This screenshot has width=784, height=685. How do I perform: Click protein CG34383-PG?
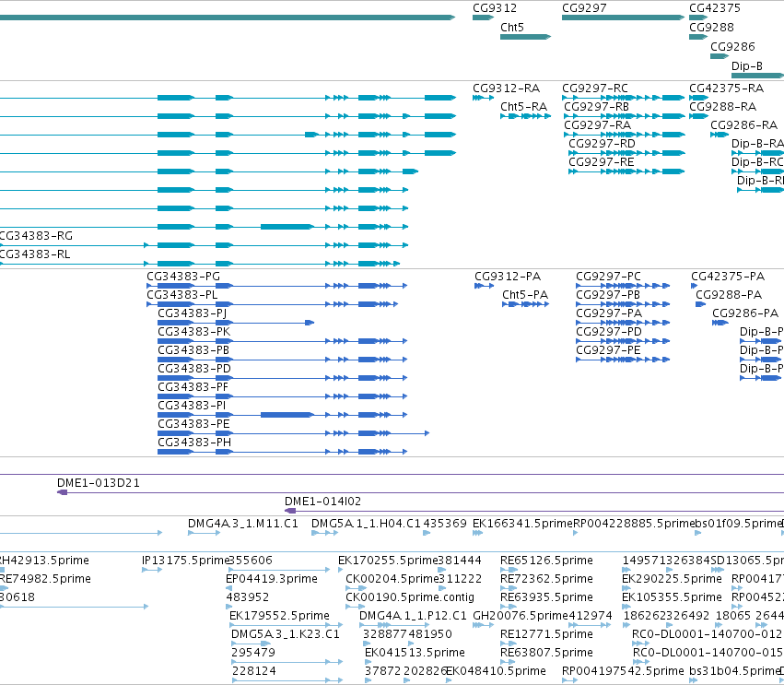183,277
